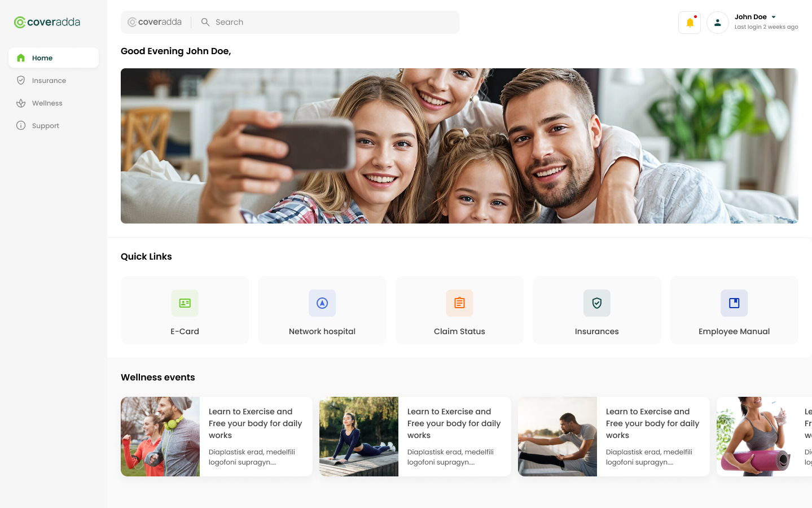Click the E-Card icon
The height and width of the screenshot is (508, 812).
[x=185, y=303]
